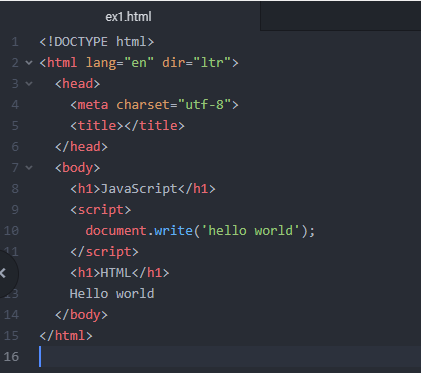Screen dimensions: 421x373
Task: Click the tree view toggle chevron
Action: click(3, 273)
